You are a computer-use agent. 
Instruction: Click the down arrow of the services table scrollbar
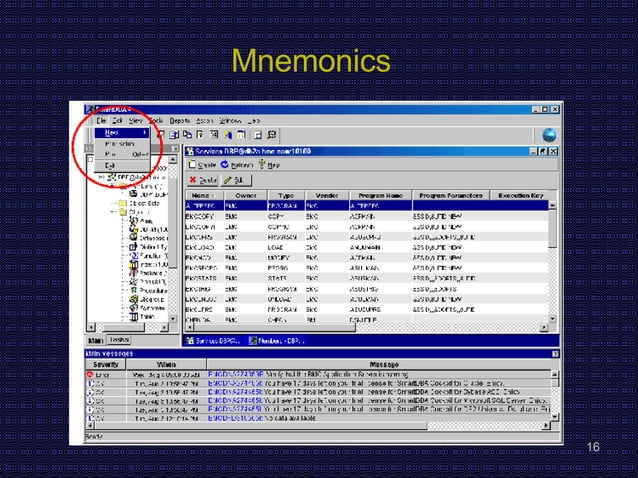[x=552, y=319]
